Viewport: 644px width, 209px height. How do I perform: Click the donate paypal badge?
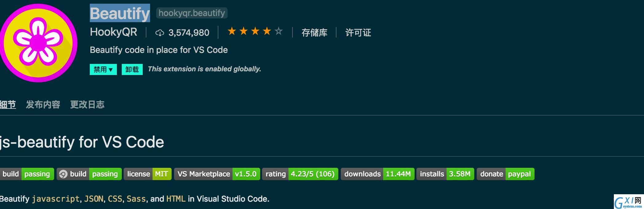(506, 174)
